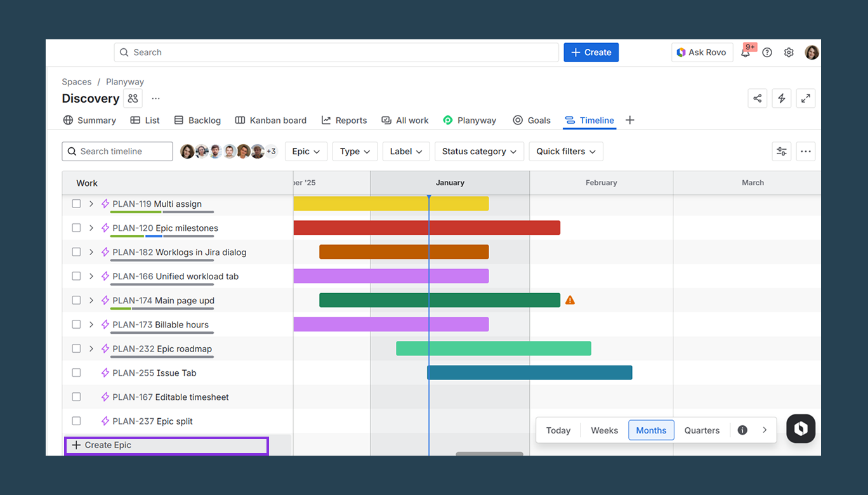This screenshot has height=495, width=868.
Task: Switch to the Backlog tab
Action: 197,121
